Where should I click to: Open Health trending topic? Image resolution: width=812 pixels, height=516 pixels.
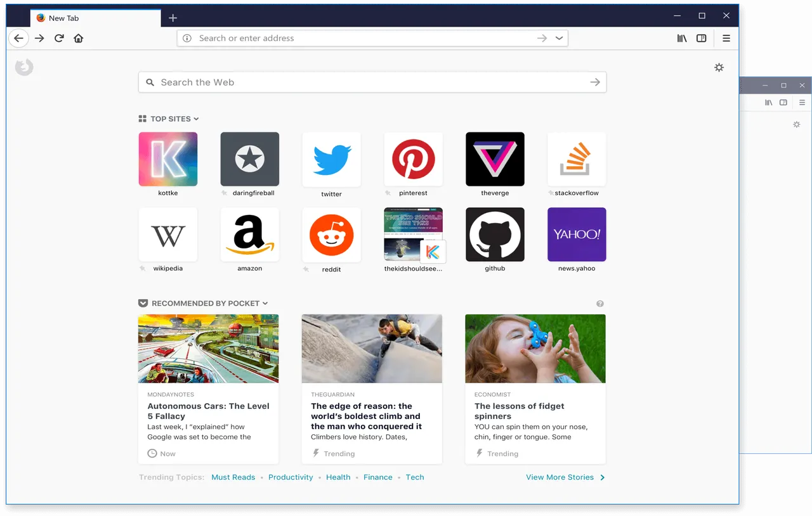click(x=338, y=477)
